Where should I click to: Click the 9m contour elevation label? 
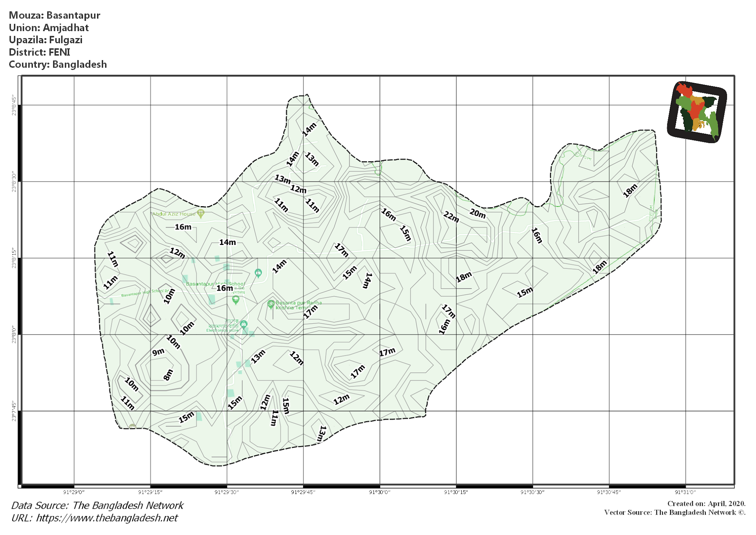coord(158,352)
